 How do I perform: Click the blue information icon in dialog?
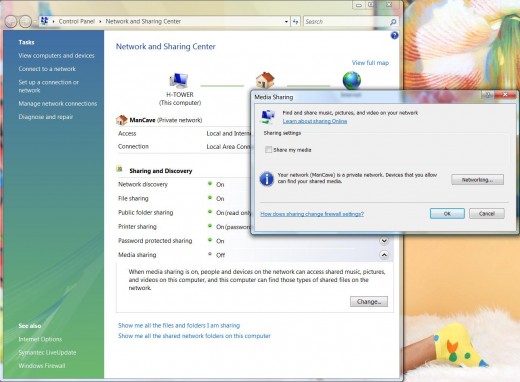point(267,179)
